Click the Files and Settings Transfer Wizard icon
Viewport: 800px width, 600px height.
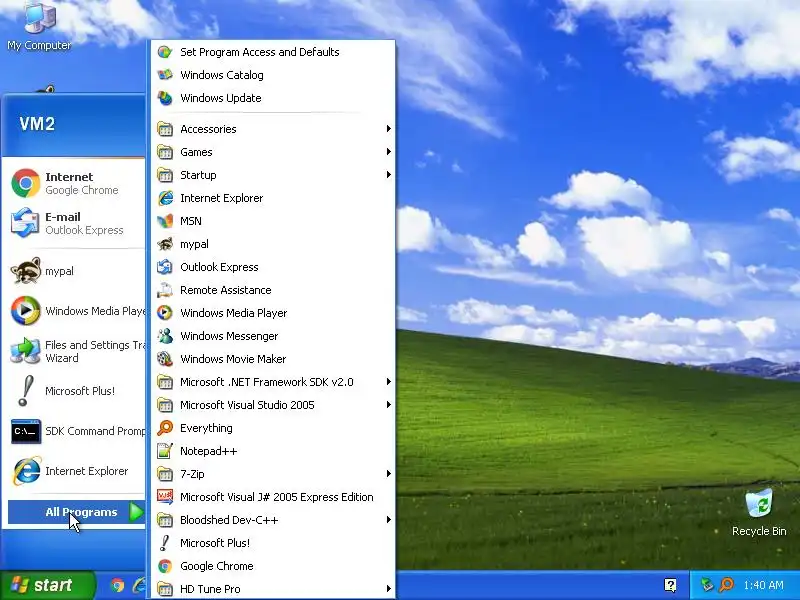point(26,351)
